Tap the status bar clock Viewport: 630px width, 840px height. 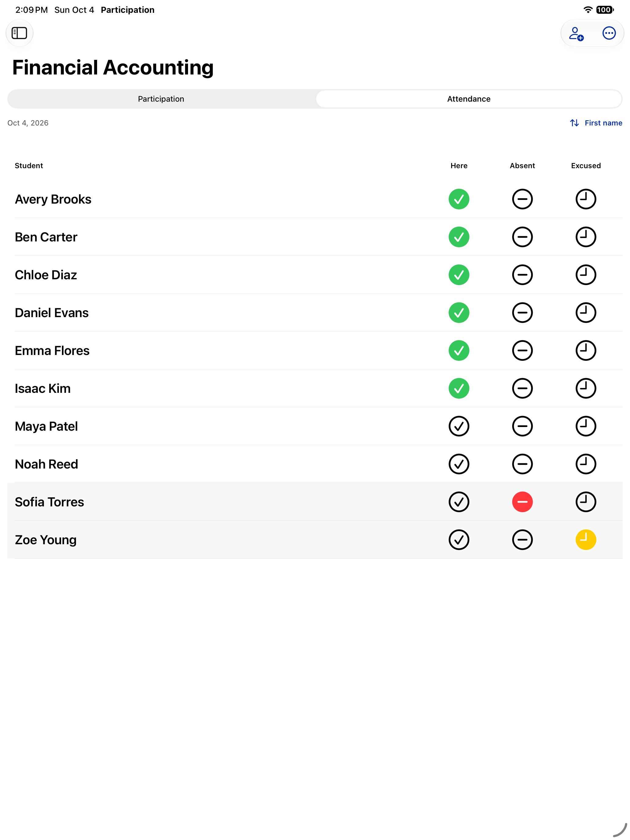tap(31, 10)
